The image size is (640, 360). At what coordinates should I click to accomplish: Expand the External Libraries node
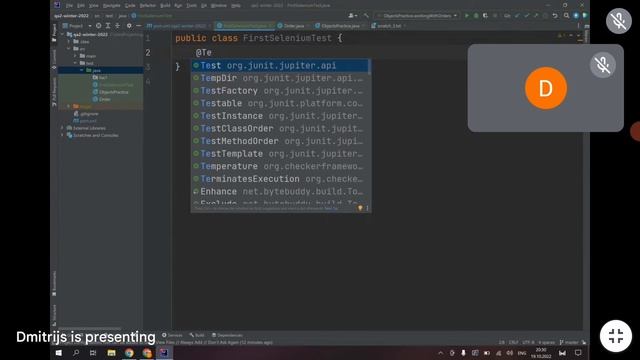point(62,128)
